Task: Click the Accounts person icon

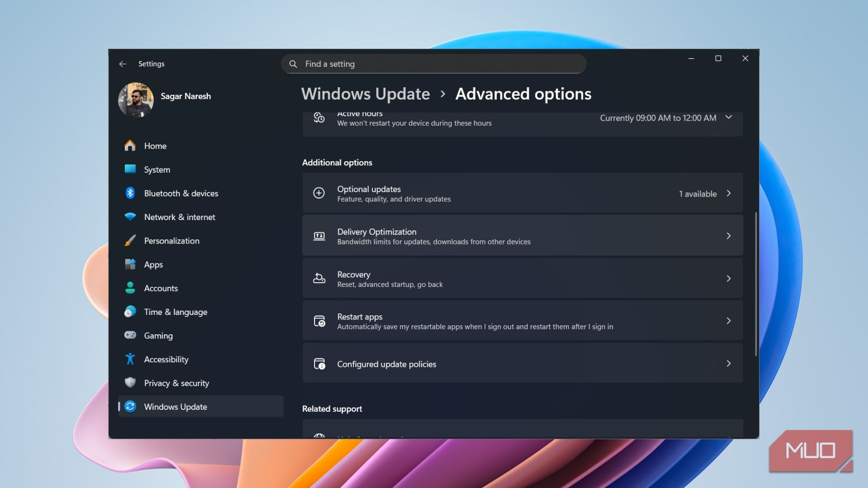Action: click(x=130, y=288)
